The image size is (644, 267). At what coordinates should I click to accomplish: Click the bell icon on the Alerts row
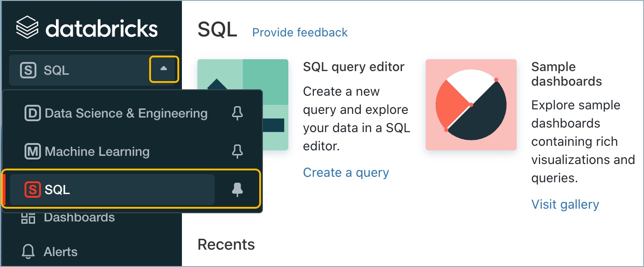pyautogui.click(x=28, y=251)
